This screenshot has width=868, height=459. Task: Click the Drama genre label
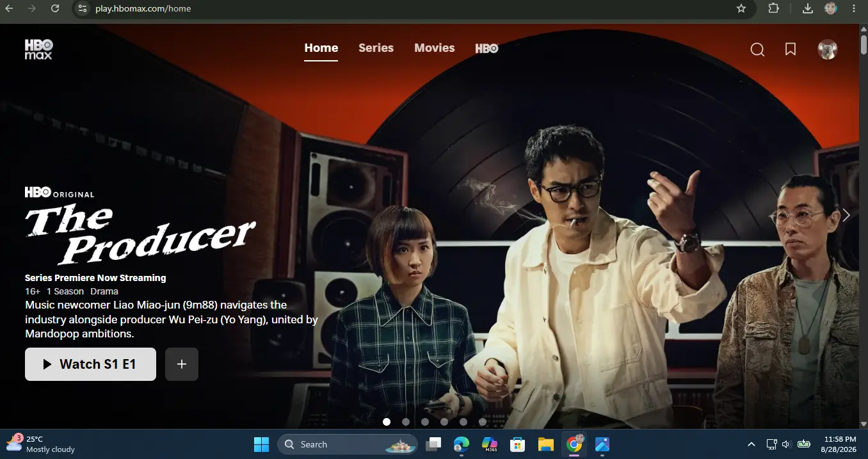pyautogui.click(x=104, y=291)
